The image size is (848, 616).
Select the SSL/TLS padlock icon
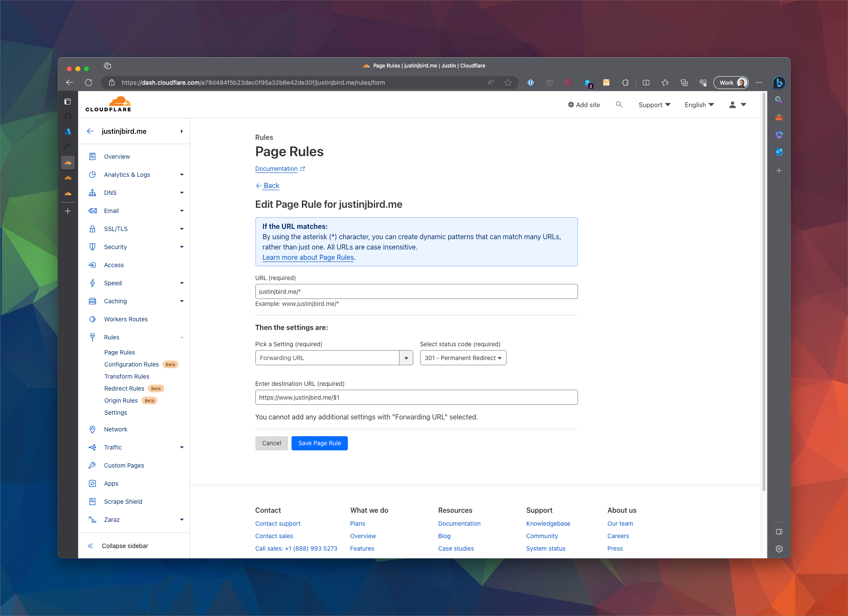coord(92,228)
